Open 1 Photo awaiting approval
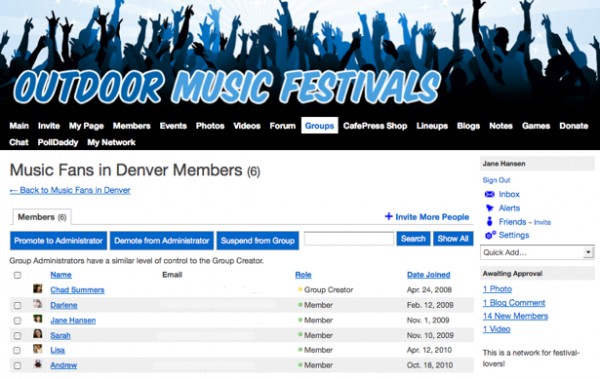Screen dimensions: 600x379 (x=497, y=289)
